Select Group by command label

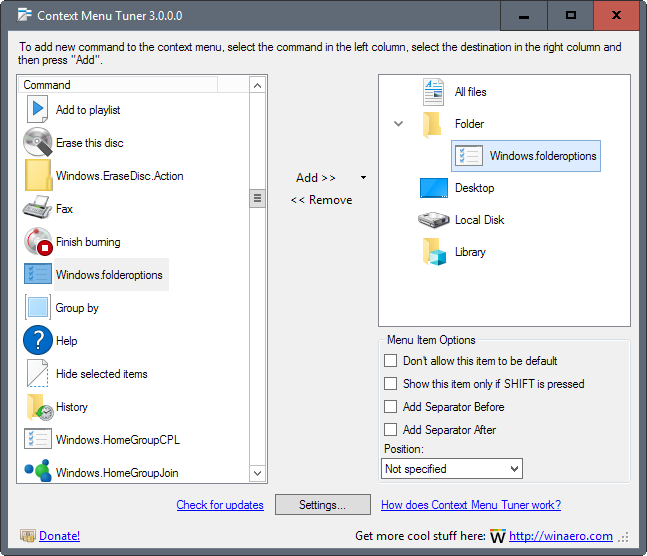(x=77, y=308)
